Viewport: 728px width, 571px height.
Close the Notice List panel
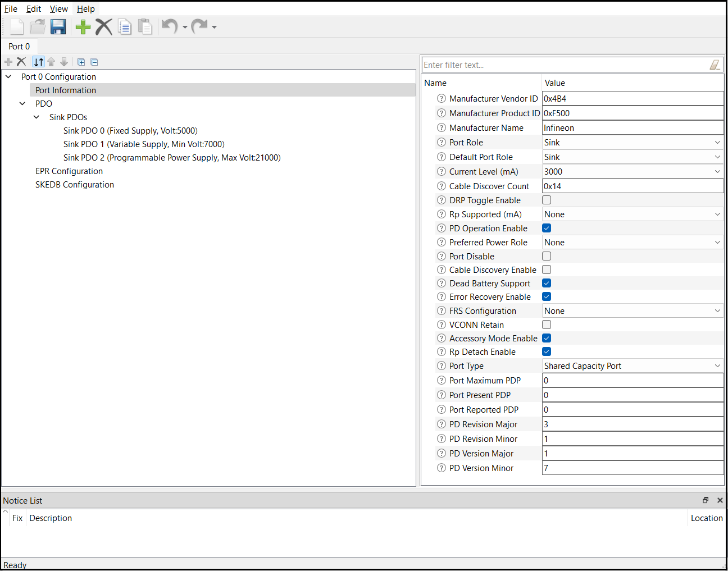(x=720, y=500)
